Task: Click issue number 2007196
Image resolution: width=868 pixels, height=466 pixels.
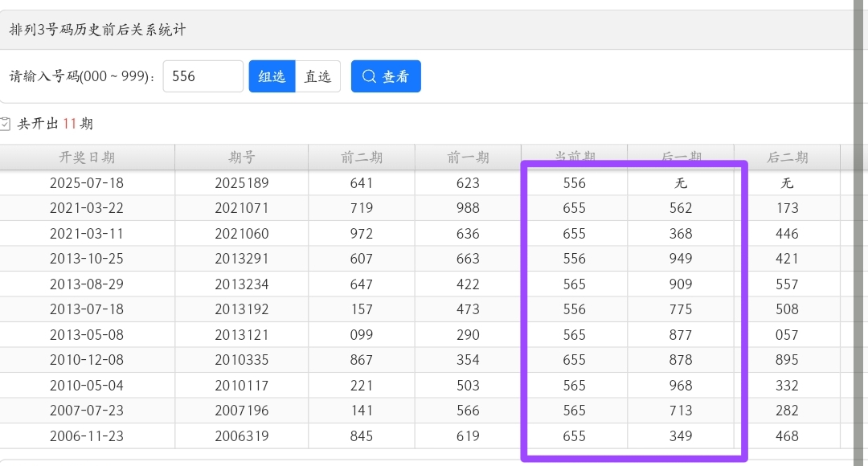Action: [242, 410]
